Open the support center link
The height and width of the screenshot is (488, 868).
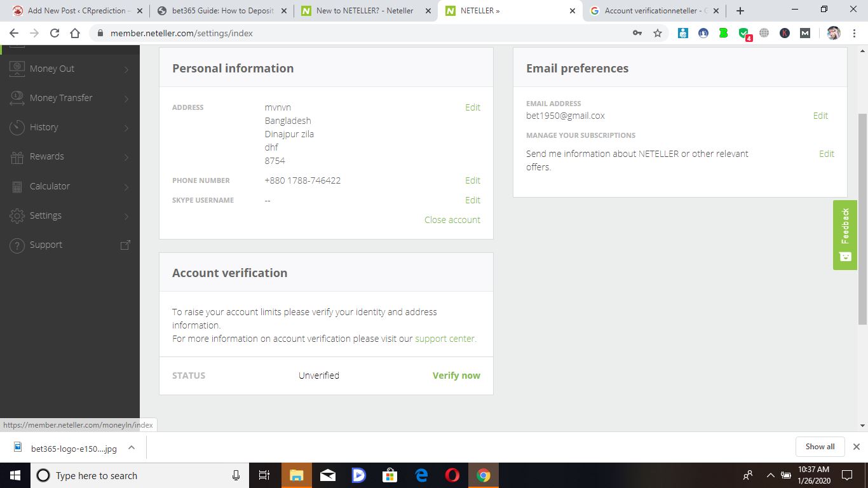(x=445, y=339)
